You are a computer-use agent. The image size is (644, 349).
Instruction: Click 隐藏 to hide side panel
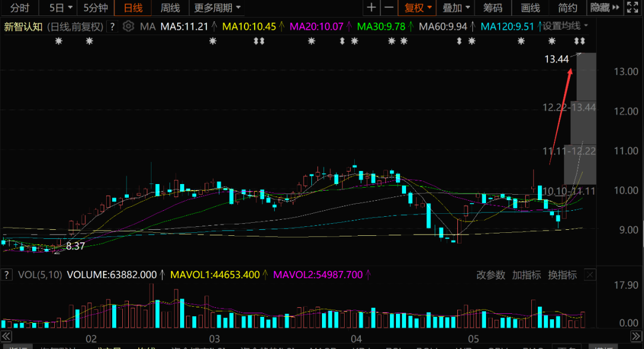(x=604, y=8)
